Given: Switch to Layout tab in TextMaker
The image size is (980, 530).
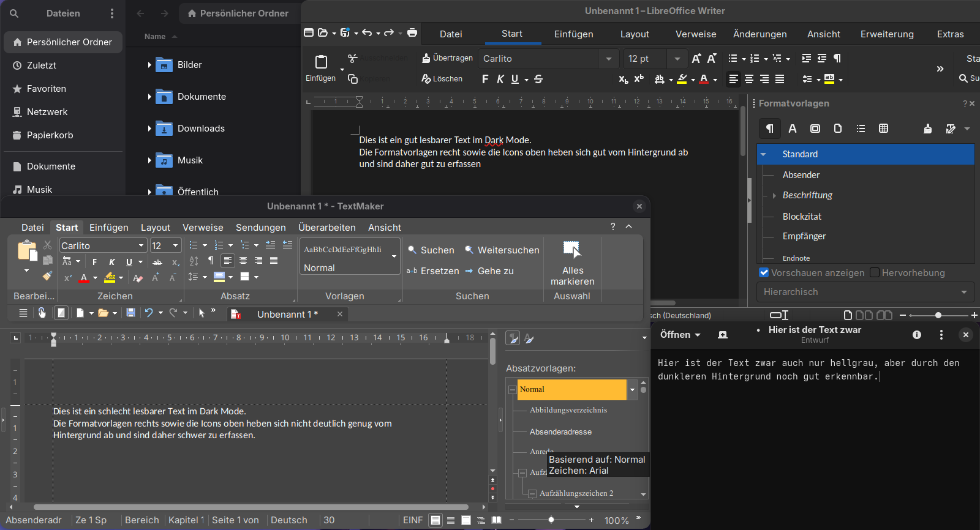Looking at the screenshot, I should (156, 228).
